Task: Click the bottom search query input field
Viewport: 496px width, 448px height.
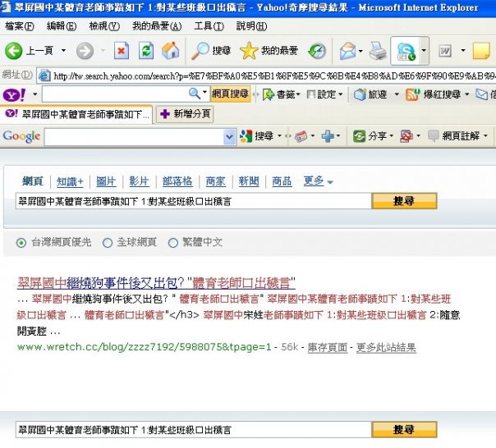Action: [x=193, y=430]
